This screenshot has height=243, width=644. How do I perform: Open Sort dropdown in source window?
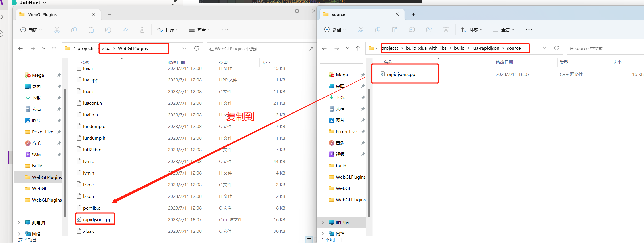point(472,30)
